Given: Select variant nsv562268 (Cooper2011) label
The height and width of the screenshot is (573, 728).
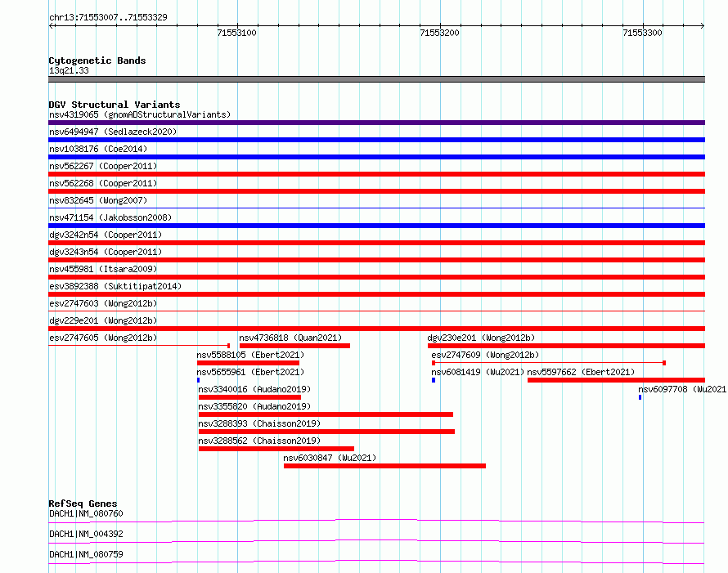Looking at the screenshot, I should [x=103, y=183].
